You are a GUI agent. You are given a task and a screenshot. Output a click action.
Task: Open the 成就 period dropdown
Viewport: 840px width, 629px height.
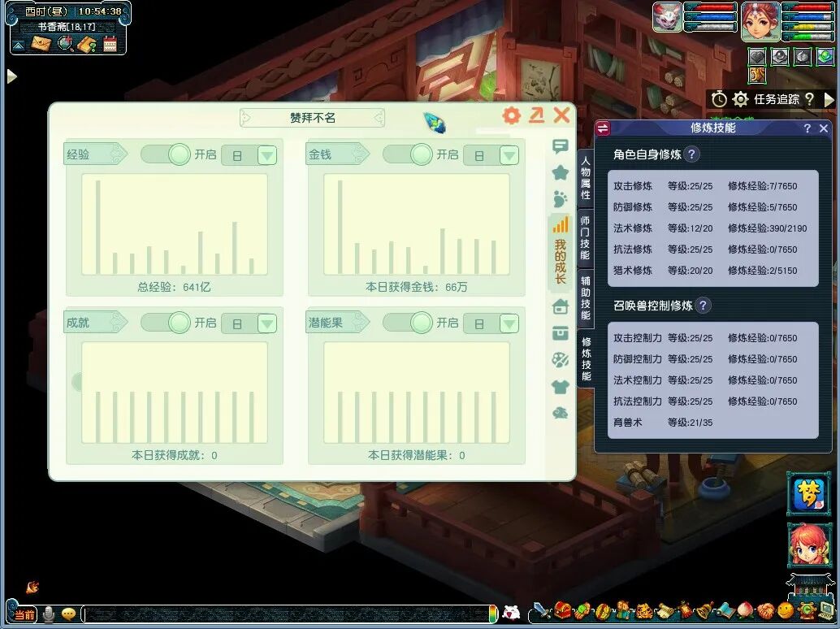[x=266, y=323]
